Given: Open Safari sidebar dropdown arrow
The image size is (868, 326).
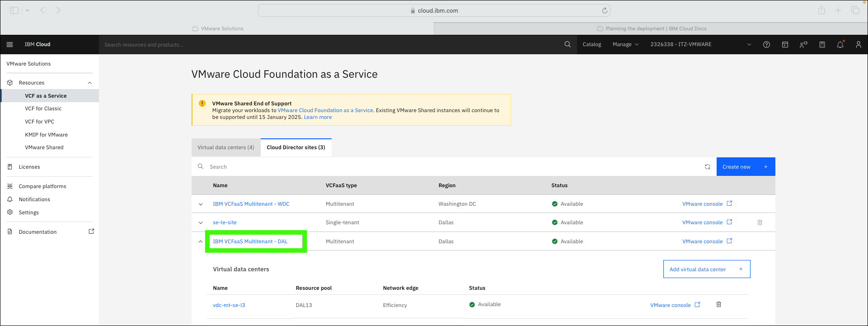Looking at the screenshot, I should click(x=27, y=10).
